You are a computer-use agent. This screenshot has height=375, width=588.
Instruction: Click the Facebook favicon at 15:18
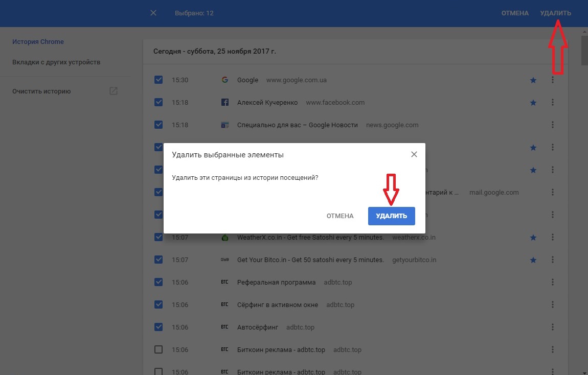pyautogui.click(x=224, y=102)
